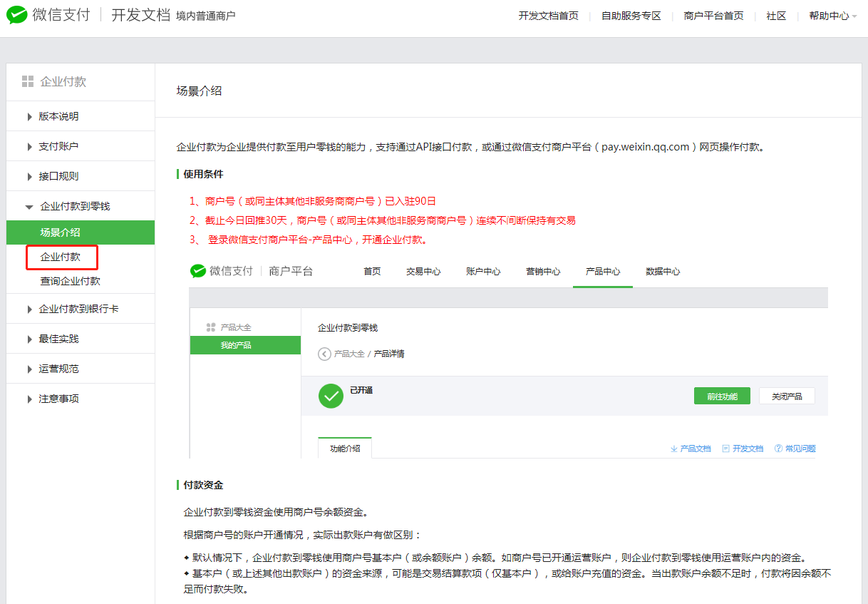The height and width of the screenshot is (604, 868).
Task: Open the 社区 link in the header
Action: 776,16
